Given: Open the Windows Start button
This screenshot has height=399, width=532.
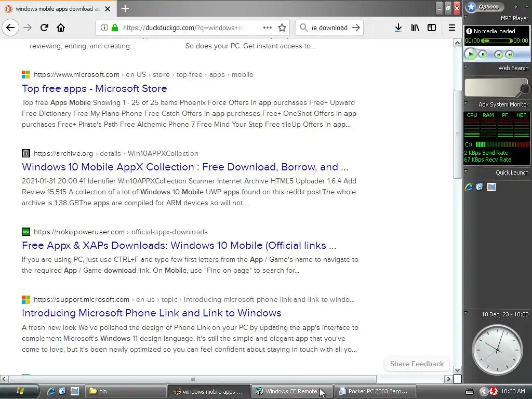Looking at the screenshot, I should pyautogui.click(x=20, y=391).
